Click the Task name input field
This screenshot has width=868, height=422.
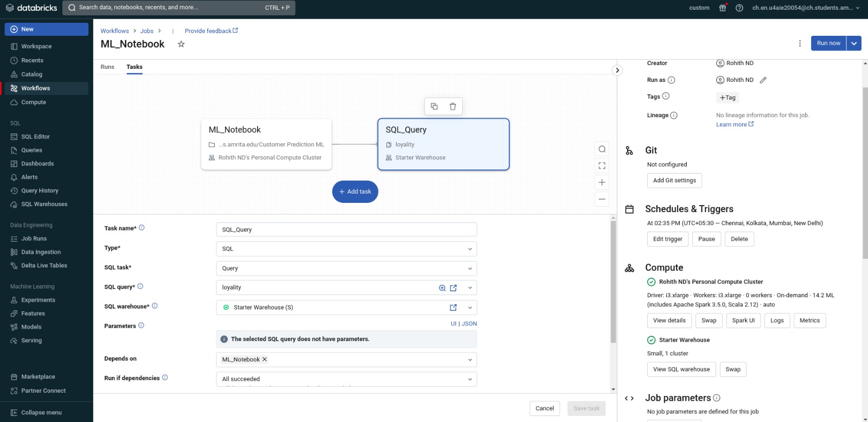pos(346,229)
